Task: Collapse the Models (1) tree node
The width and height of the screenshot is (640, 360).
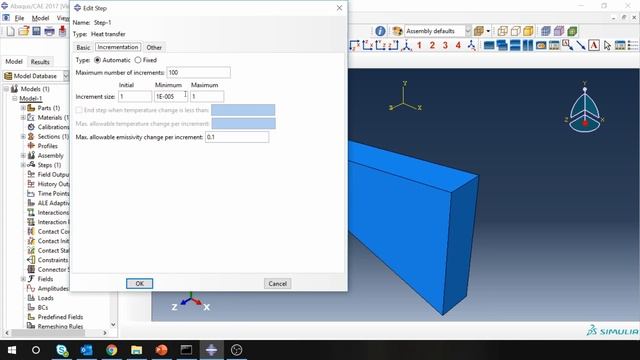Action: tap(6, 89)
